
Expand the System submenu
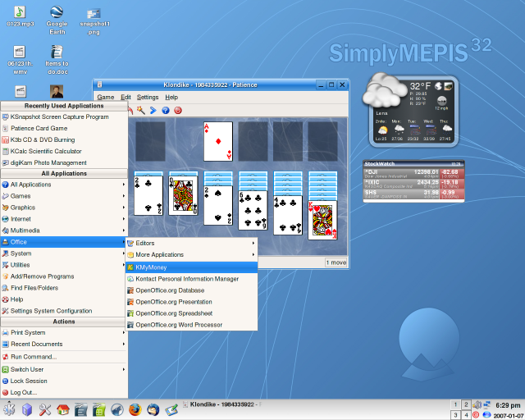tap(64, 253)
